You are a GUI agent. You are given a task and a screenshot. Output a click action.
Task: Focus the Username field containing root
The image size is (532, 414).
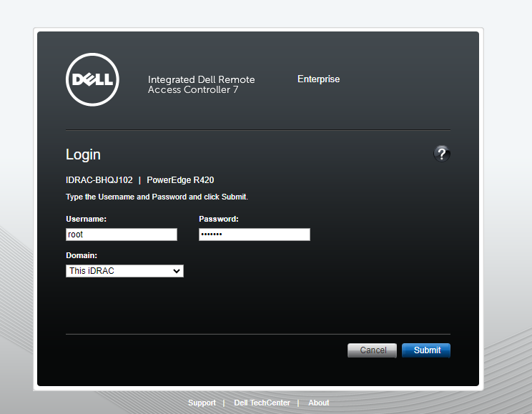122,235
